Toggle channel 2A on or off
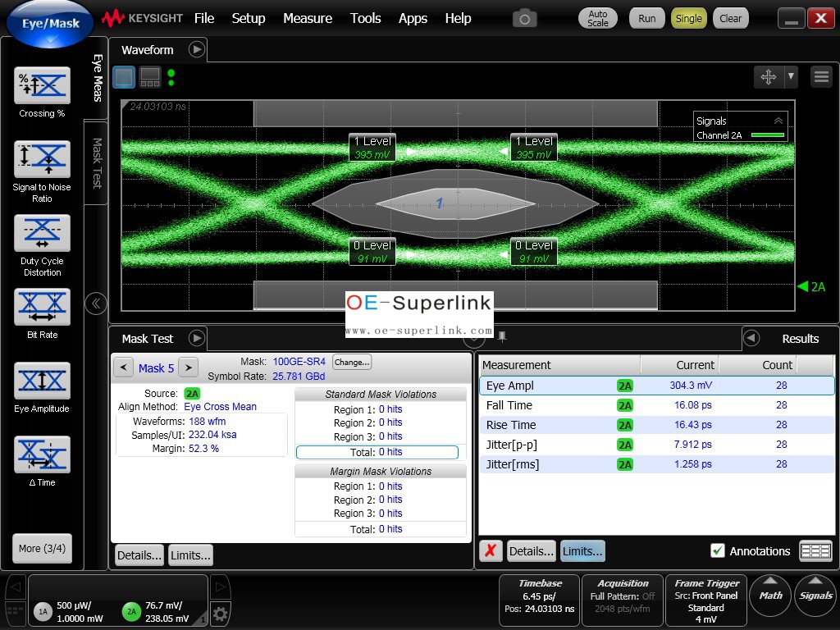 [131, 611]
